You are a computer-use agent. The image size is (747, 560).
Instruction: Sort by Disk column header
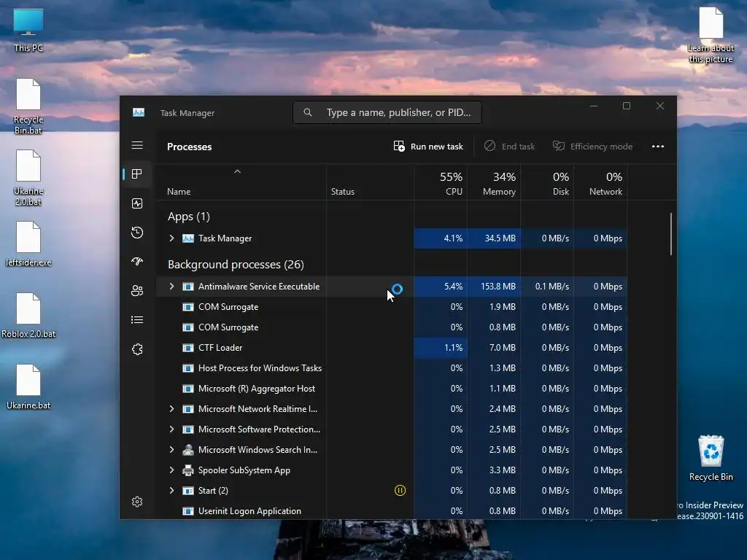547,182
